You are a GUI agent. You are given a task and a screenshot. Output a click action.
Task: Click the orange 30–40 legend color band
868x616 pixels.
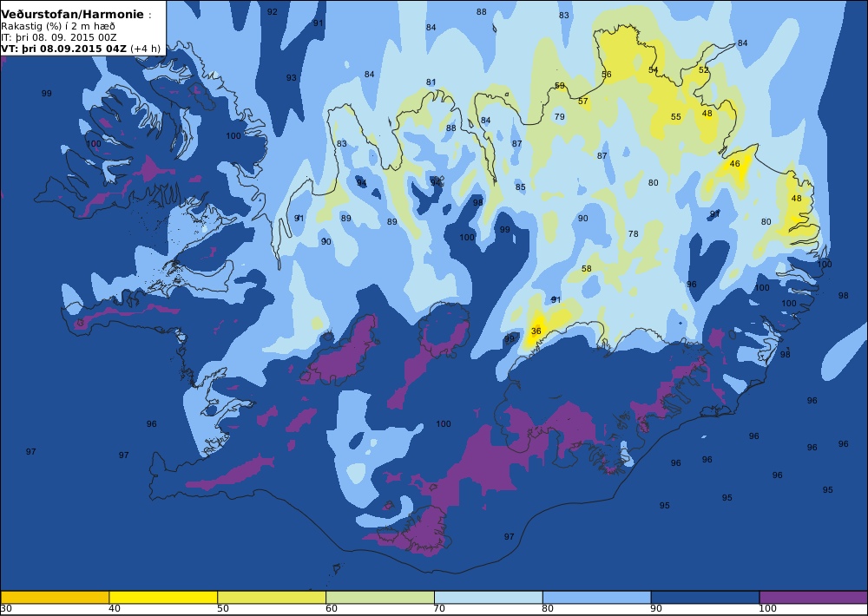(x=55, y=597)
